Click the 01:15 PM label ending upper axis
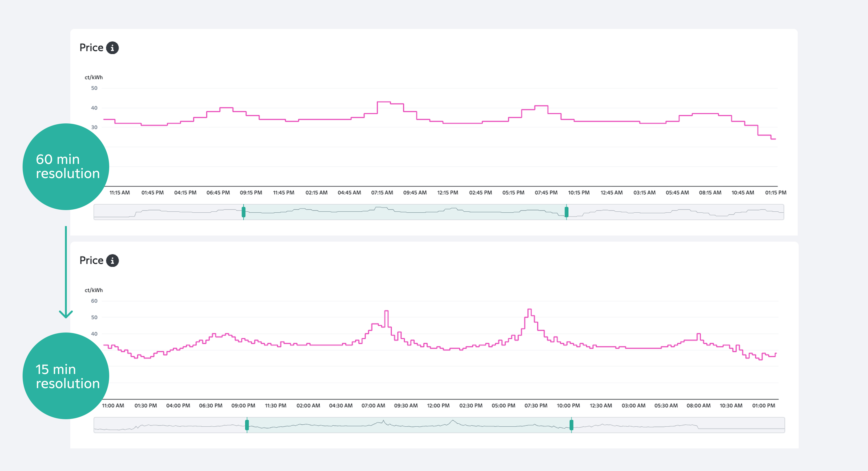The image size is (868, 471). pyautogui.click(x=775, y=192)
